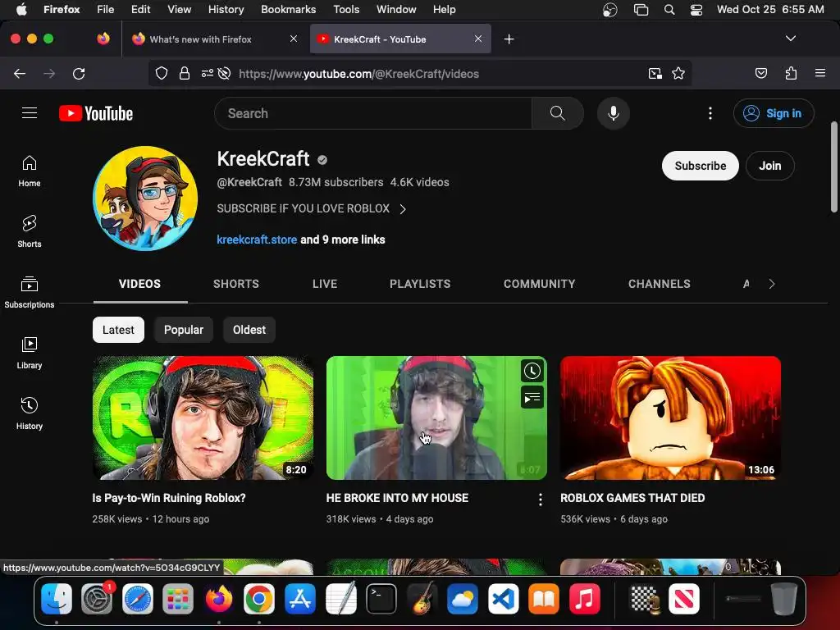Show more channel tabs with right chevron

771,284
